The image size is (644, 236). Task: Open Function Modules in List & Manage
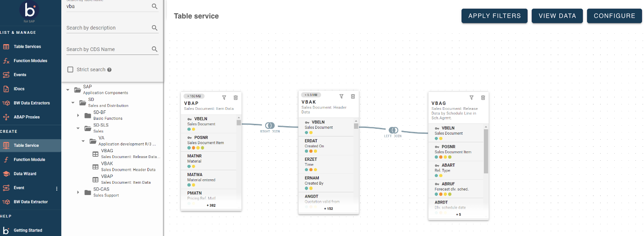tap(30, 61)
